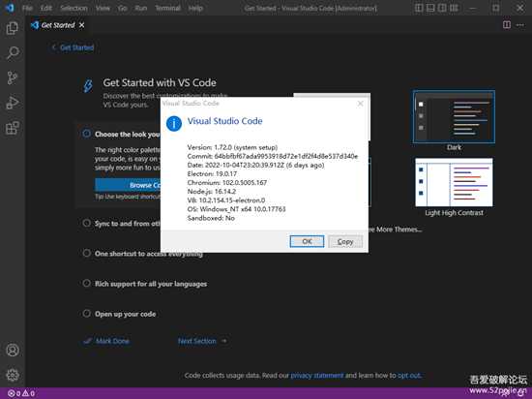Close the About dialog with X
The image size is (532, 399).
[361, 104]
